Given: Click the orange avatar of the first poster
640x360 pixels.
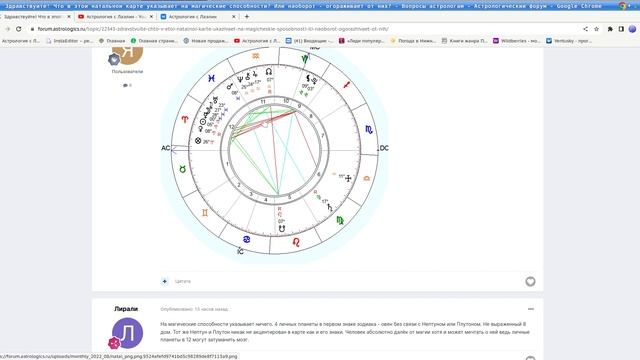Looking at the screenshot, I should pos(127,56).
